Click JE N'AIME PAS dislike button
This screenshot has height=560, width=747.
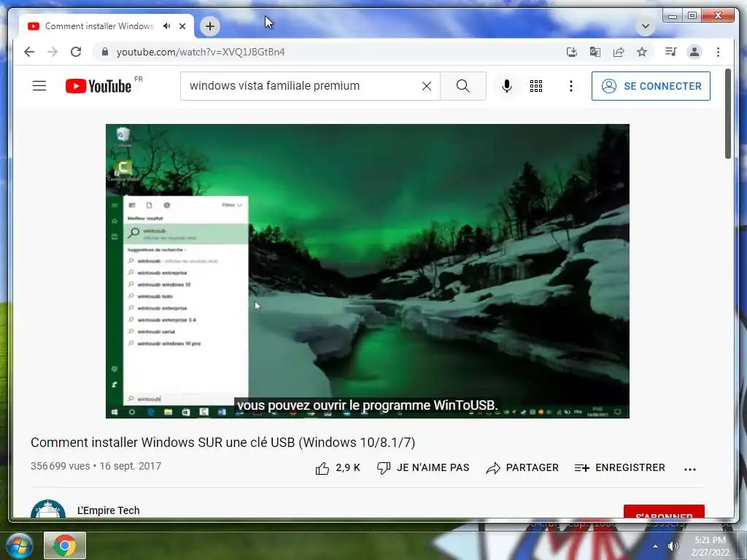(x=423, y=468)
